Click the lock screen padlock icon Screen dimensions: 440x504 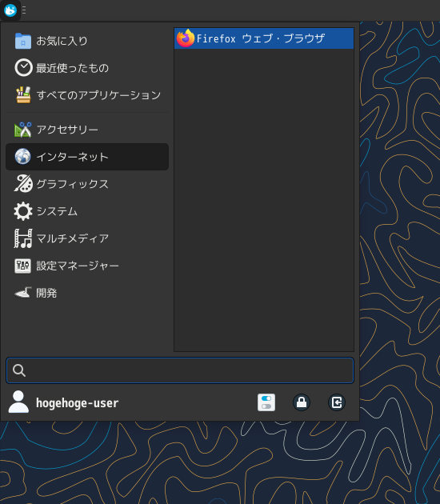(x=301, y=402)
